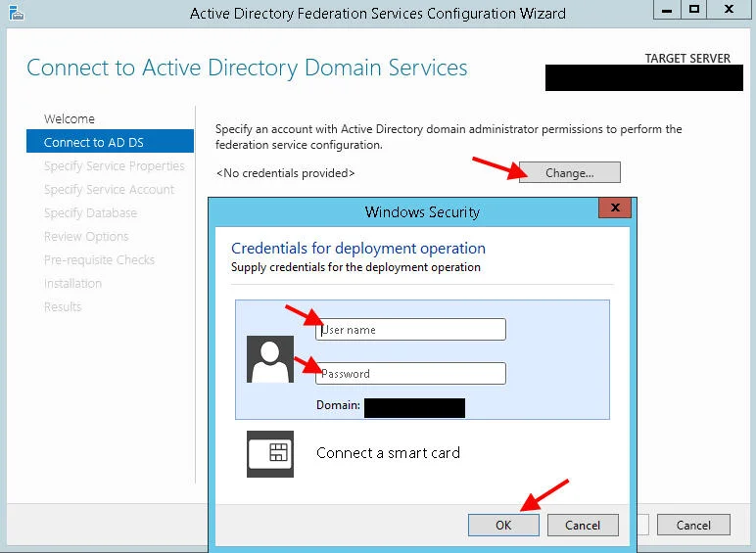
Task: Close the Configuration Wizard window
Action: click(x=729, y=10)
